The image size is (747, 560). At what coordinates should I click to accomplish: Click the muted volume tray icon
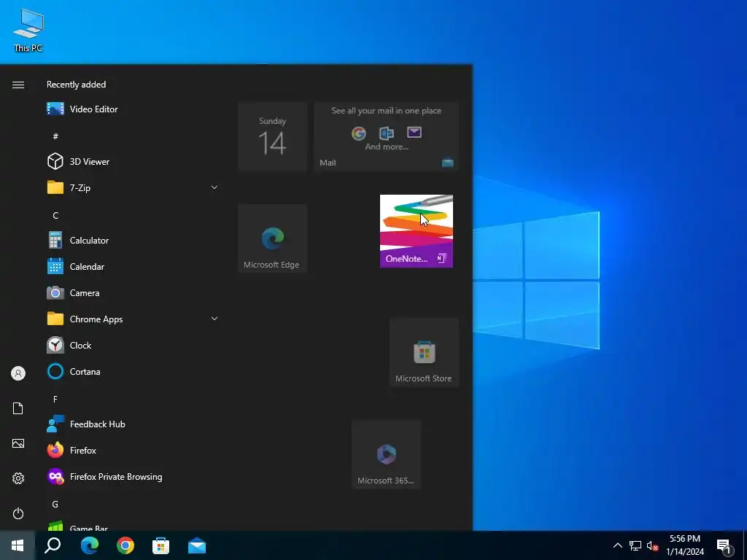[x=653, y=545]
